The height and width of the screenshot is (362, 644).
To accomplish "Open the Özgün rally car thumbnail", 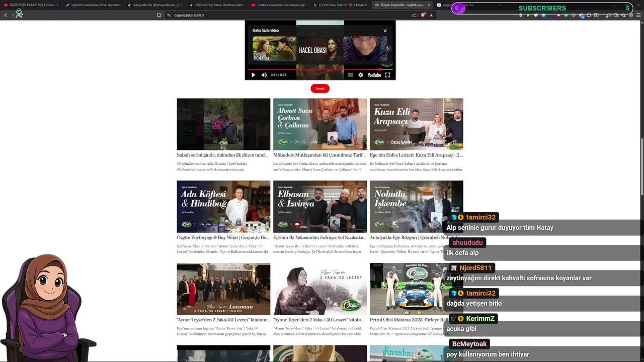I will tap(417, 289).
